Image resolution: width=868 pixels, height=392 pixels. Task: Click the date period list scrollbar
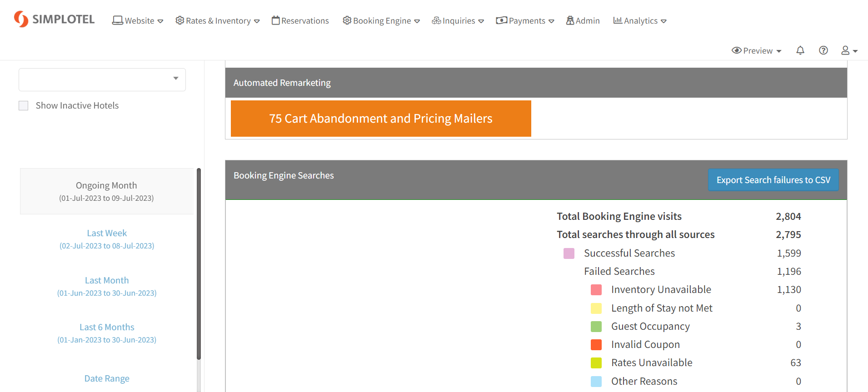coord(199,263)
